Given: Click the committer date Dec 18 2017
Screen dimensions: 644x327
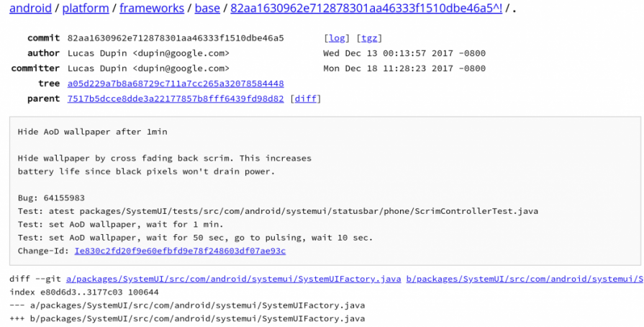Looking at the screenshot, I should coord(404,68).
